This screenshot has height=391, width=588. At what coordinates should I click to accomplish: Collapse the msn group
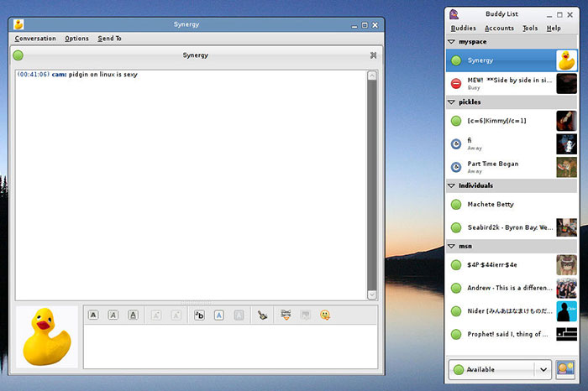(x=452, y=246)
